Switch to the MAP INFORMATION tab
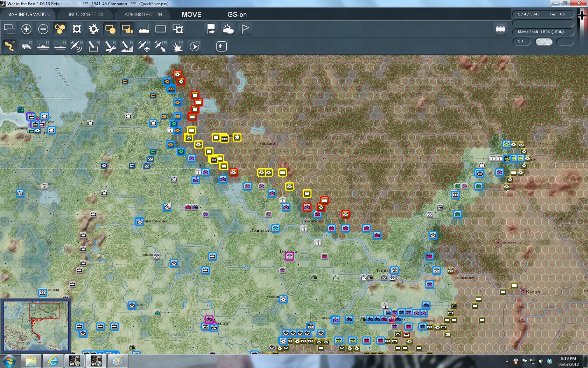Viewport: 588px width, 368px height. [x=28, y=14]
